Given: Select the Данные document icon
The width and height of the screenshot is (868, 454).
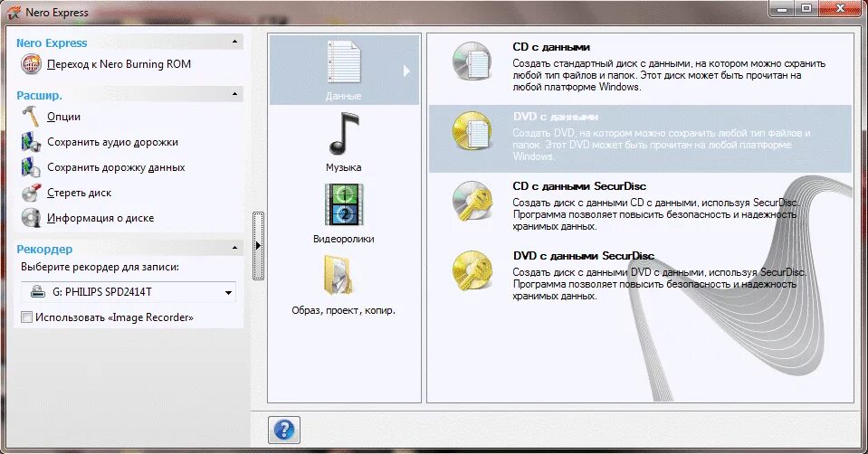Looking at the screenshot, I should (x=344, y=62).
